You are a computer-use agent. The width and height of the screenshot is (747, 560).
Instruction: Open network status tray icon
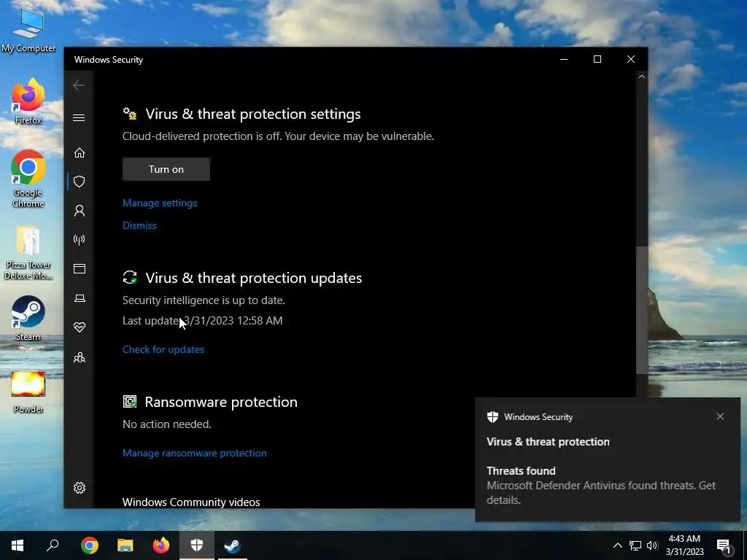coord(635,545)
